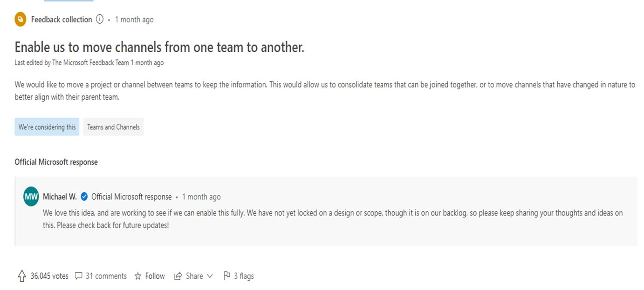Image resolution: width=644 pixels, height=290 pixels.
Task: Click the MW avatar circle
Action: tap(31, 197)
